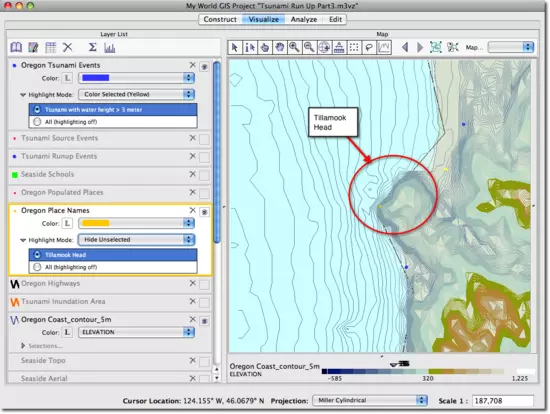
Task: Show the Tsunami Runup Events layer
Action: point(204,158)
